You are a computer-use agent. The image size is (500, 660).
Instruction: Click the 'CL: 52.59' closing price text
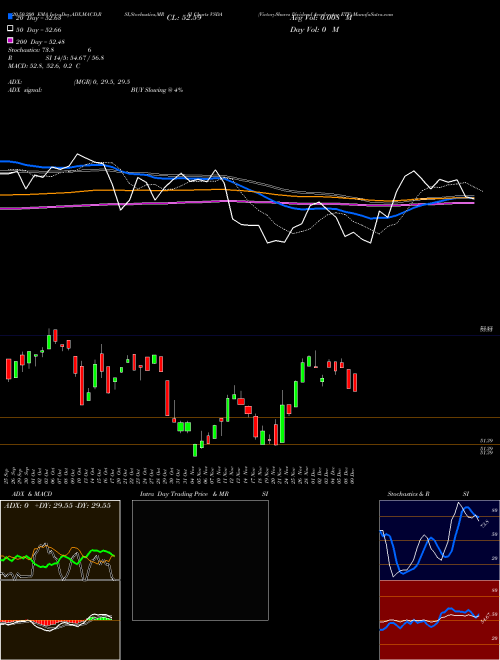coord(184,18)
